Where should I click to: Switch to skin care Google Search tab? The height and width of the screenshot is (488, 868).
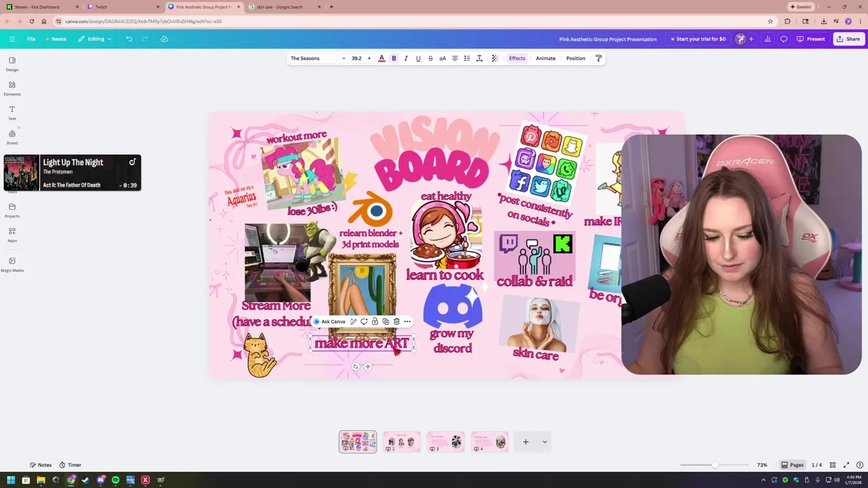(x=285, y=7)
